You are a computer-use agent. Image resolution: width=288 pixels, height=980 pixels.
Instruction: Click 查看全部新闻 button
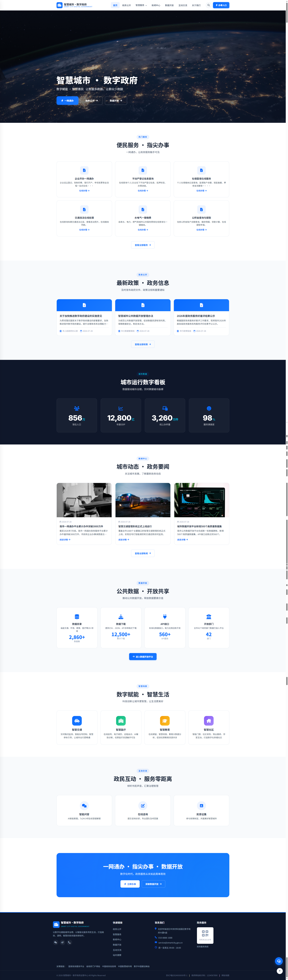(143, 553)
